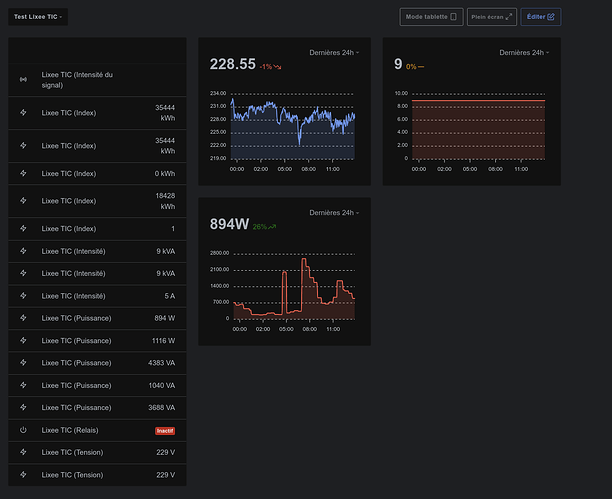Select the Lixee TIC (Puissance) 1116 W row
This screenshot has height=499, width=612.
(97, 341)
